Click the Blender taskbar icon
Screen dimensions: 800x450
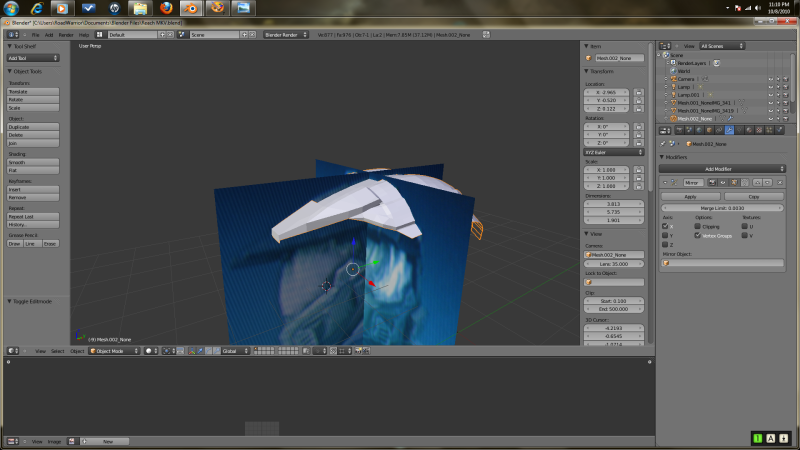point(191,8)
